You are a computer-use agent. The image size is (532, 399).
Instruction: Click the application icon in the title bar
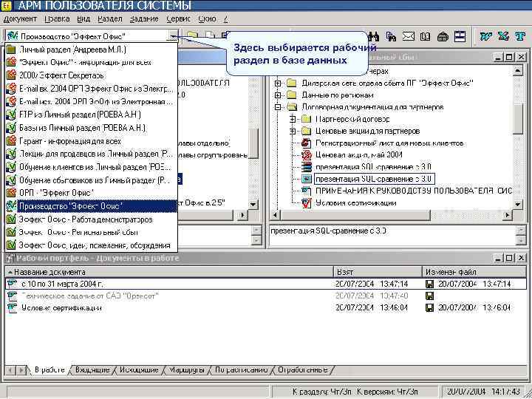6,5
